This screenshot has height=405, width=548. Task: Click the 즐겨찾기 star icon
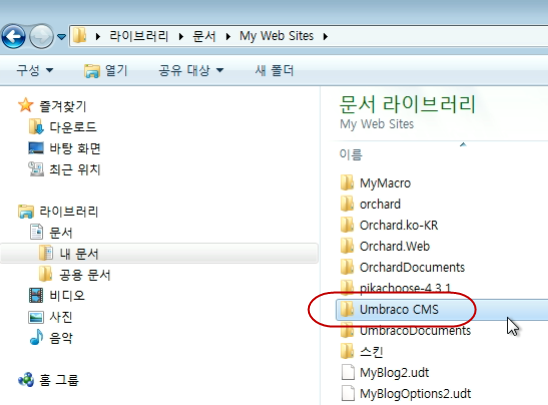click(26, 105)
